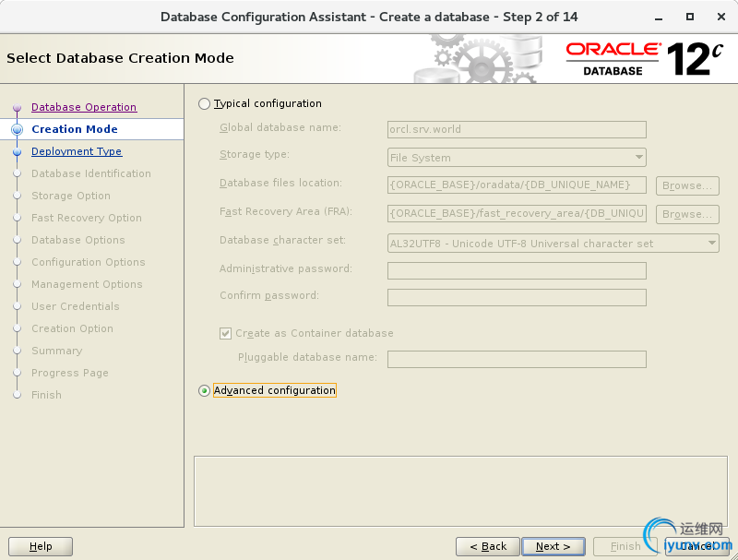Close the Database Configuration Assistant window
The width and height of the screenshot is (738, 560).
(x=721, y=17)
